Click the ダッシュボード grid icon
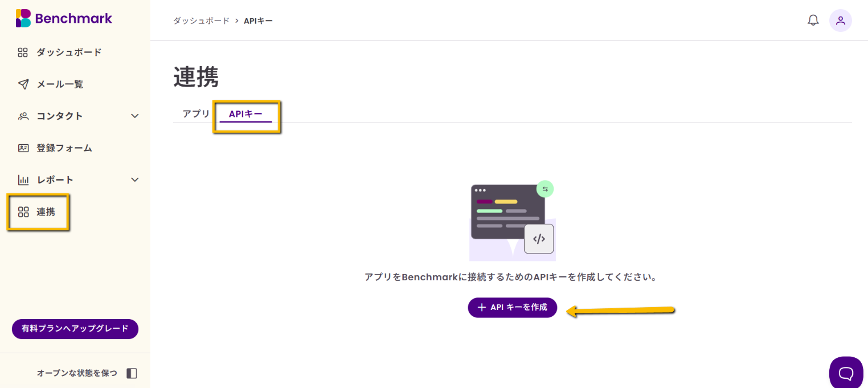 point(23,52)
